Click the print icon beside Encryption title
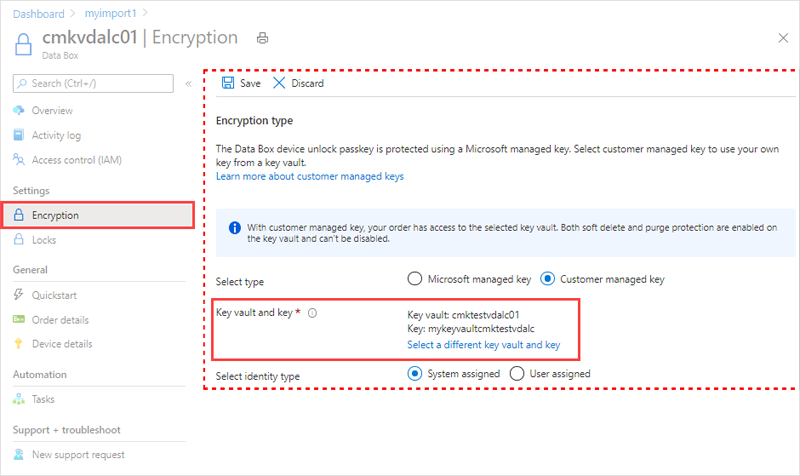The image size is (800, 476). (x=263, y=38)
